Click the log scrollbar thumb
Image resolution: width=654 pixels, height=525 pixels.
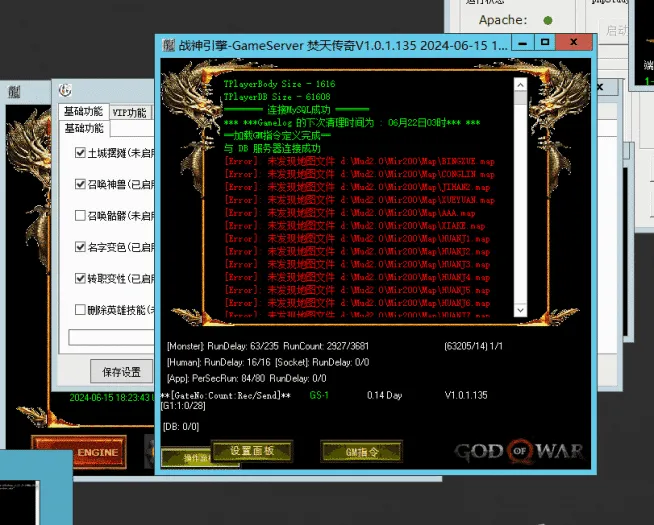click(520, 98)
